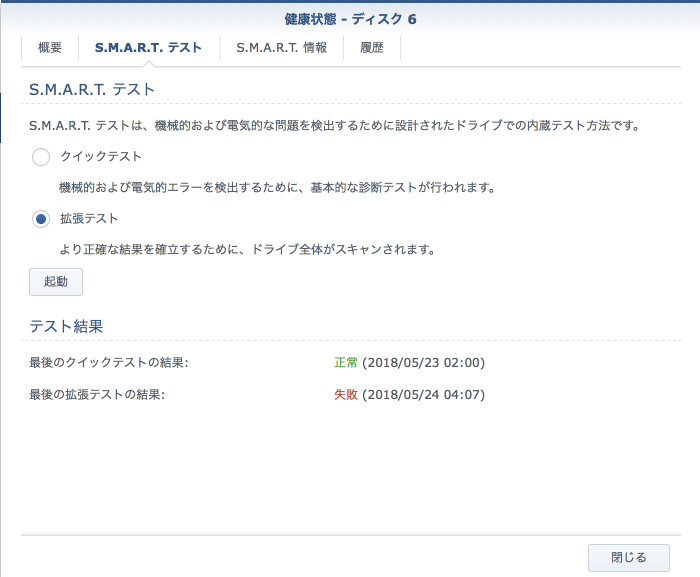This screenshot has width=700, height=577.
Task: Click the S.M.A.R.T. テスト section heading
Action: tap(92, 89)
